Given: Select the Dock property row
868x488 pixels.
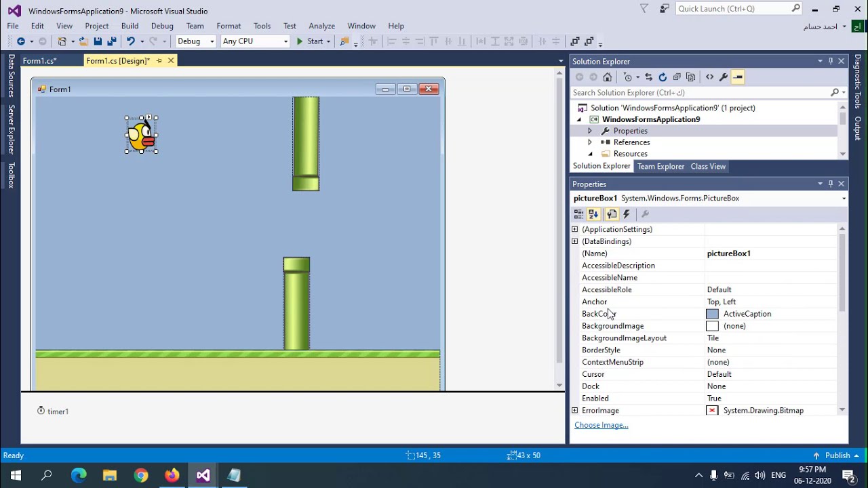Looking at the screenshot, I should click(704, 386).
